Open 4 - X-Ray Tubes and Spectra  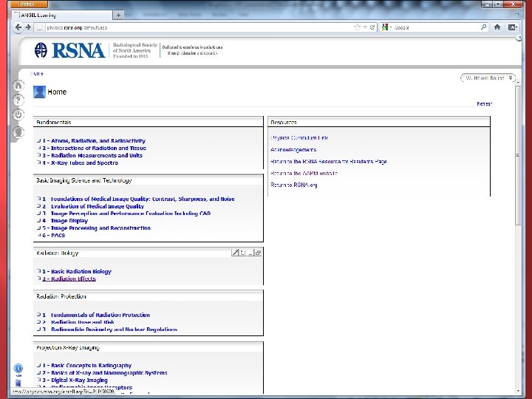80,163
